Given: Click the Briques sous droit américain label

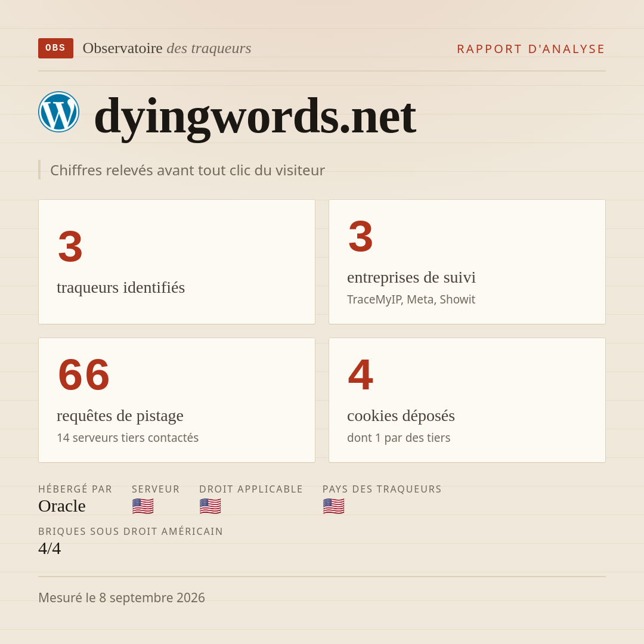Looking at the screenshot, I should [x=131, y=531].
